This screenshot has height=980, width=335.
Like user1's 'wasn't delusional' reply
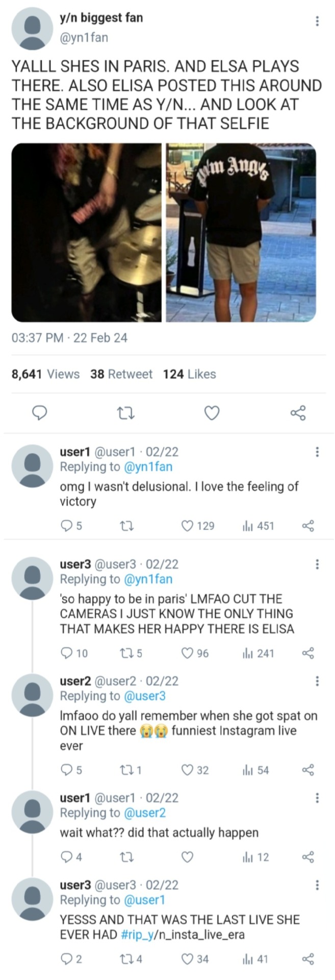pyautogui.click(x=188, y=526)
